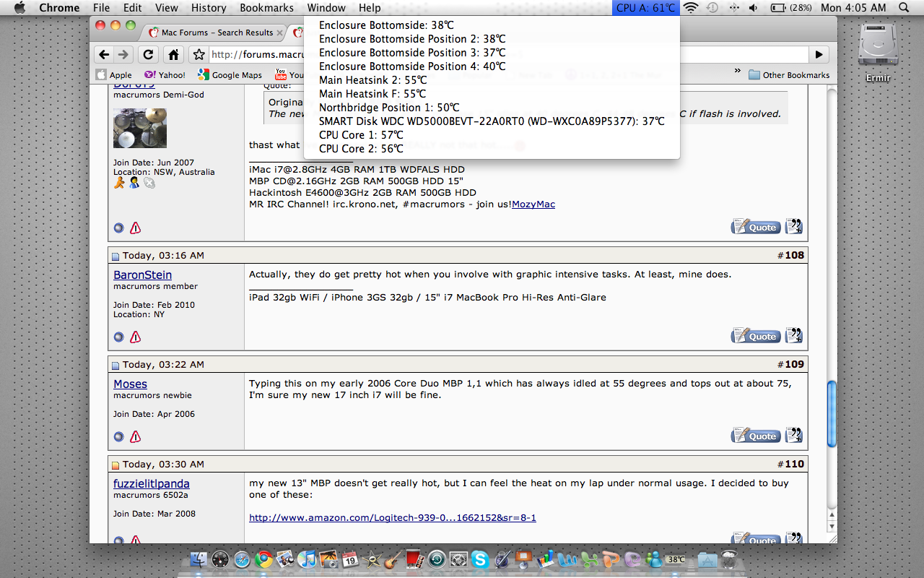Image resolution: width=924 pixels, height=578 pixels.
Task: Open Microsoft Excel from the dock
Action: (590, 558)
